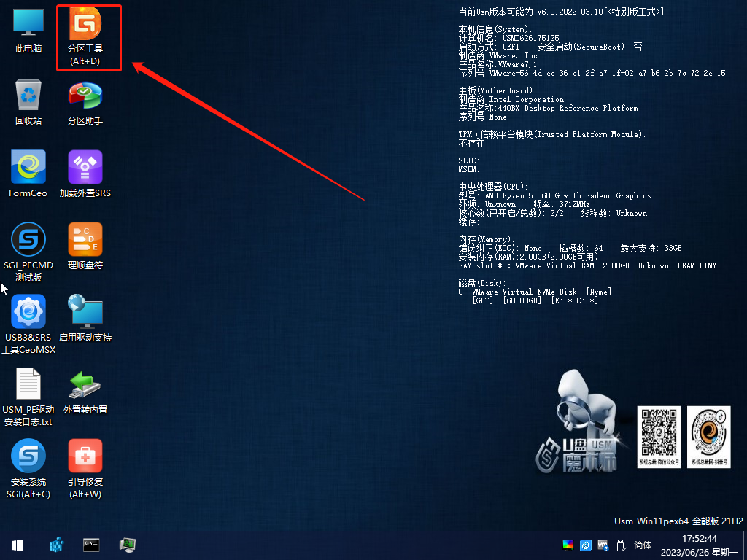Switch input method via 简体 indicator

pyautogui.click(x=643, y=545)
